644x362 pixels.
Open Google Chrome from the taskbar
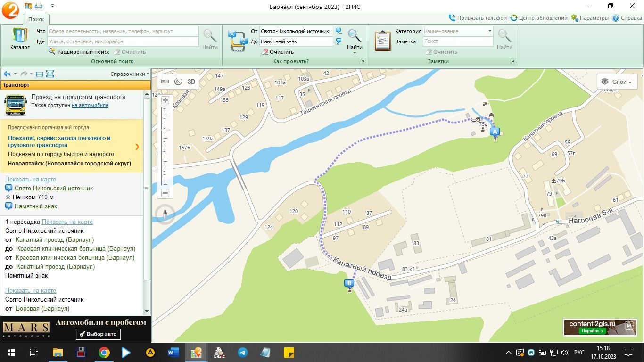tap(104, 352)
